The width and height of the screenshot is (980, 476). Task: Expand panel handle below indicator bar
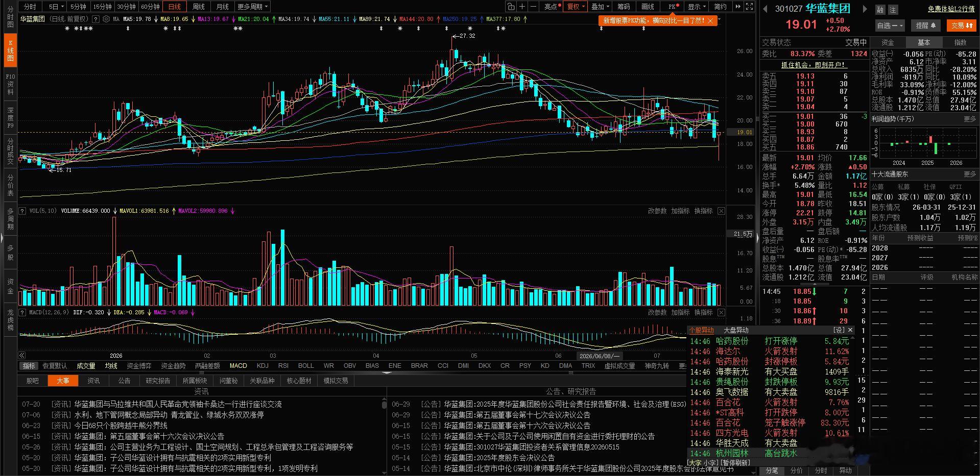[387, 373]
